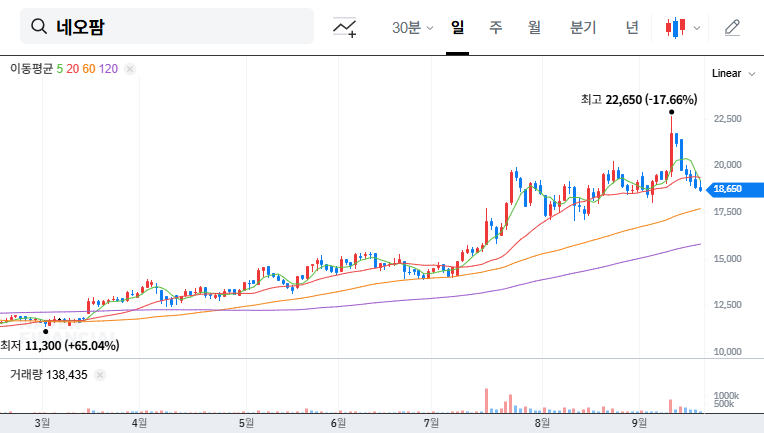Click the orange 60-day moving average number

pos(88,69)
